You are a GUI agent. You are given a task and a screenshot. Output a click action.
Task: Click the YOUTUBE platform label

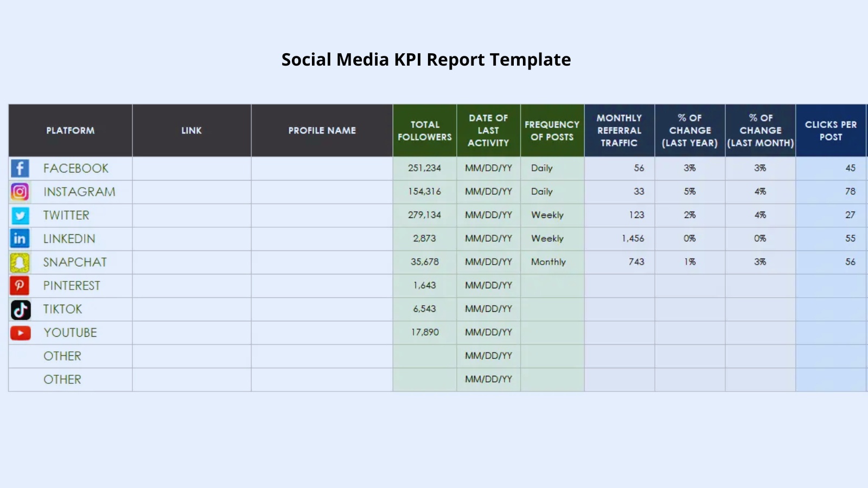70,333
